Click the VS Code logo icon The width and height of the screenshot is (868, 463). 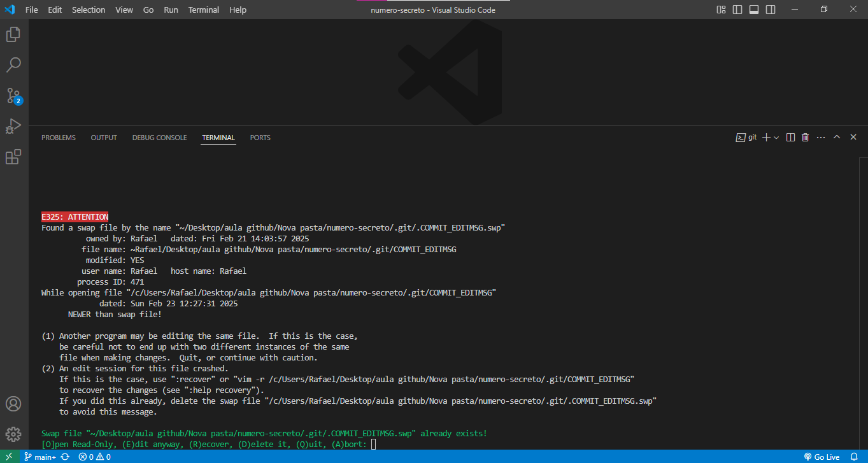pos(10,10)
